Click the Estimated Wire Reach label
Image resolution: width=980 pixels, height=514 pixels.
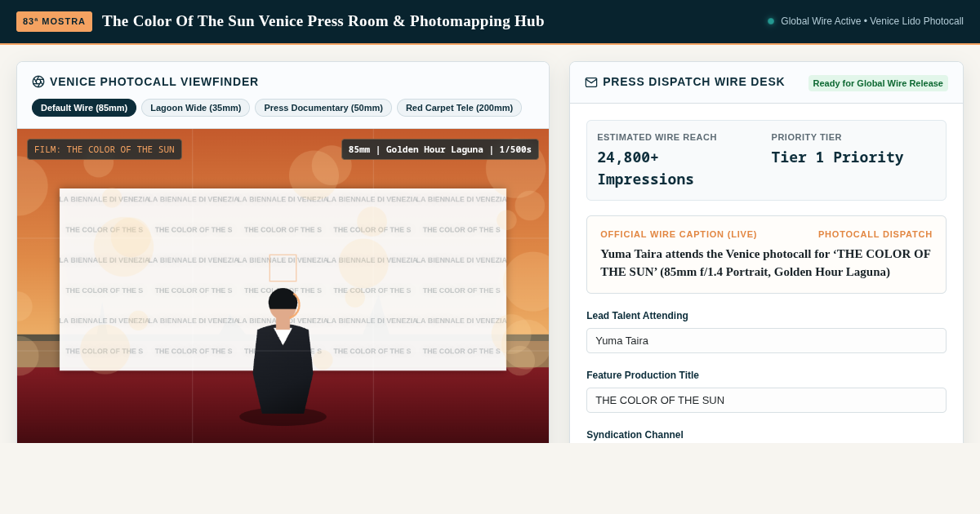tap(657, 137)
